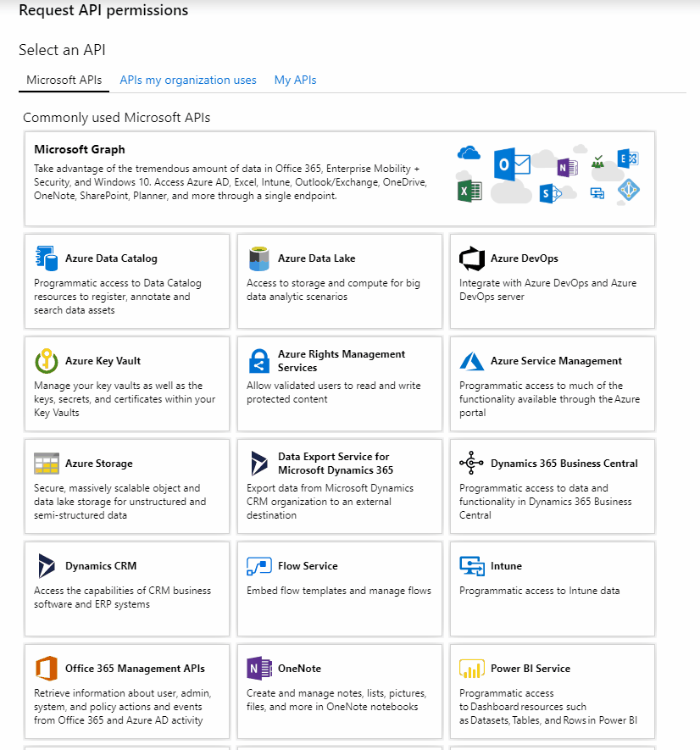Click "Integrate with Azure DevOps" description
The width and height of the screenshot is (700, 750).
click(x=547, y=290)
